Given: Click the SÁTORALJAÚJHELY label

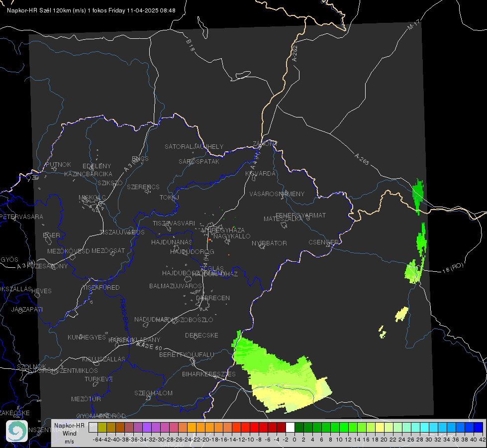Looking at the screenshot, I should [x=194, y=146].
